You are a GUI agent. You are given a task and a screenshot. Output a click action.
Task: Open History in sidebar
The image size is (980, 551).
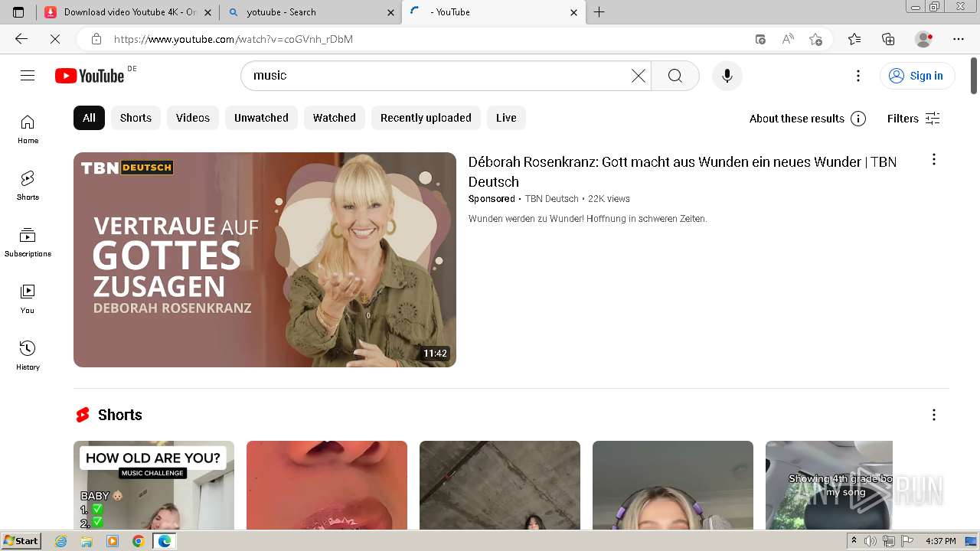[28, 356]
